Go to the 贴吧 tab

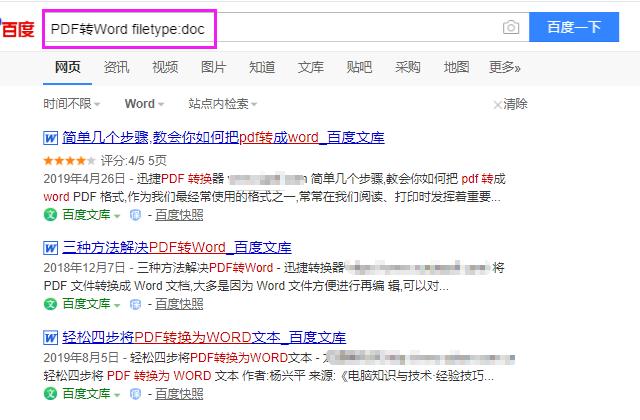359,67
